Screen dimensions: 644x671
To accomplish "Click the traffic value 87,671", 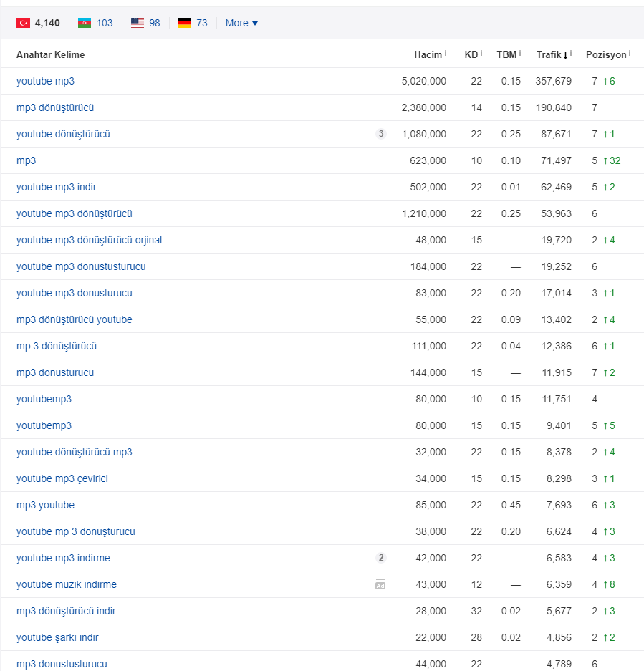I will [x=556, y=134].
